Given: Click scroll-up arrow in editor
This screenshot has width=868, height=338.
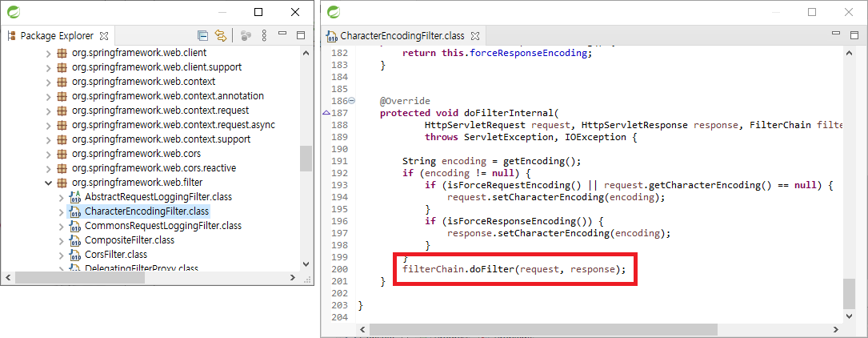Looking at the screenshot, I should (849, 51).
